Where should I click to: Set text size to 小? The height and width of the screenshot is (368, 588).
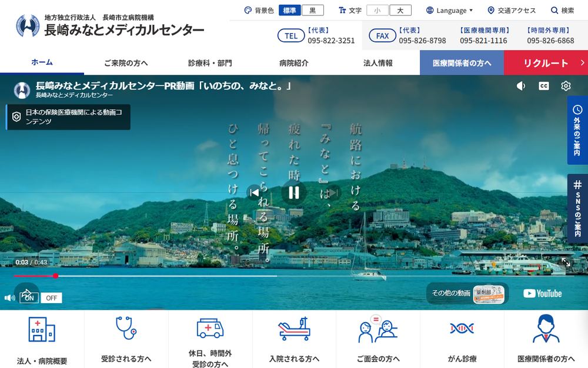(377, 11)
